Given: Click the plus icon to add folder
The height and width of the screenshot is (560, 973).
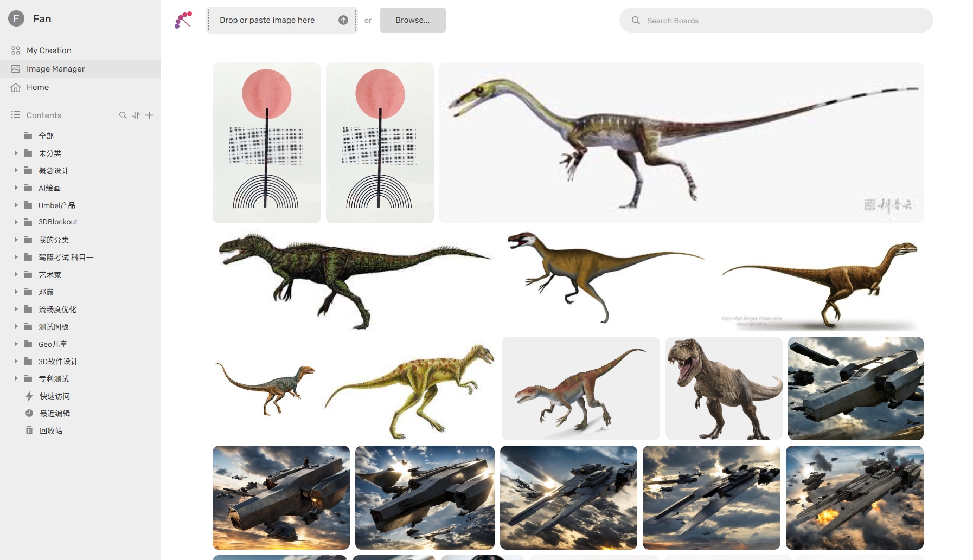Looking at the screenshot, I should click(x=149, y=115).
